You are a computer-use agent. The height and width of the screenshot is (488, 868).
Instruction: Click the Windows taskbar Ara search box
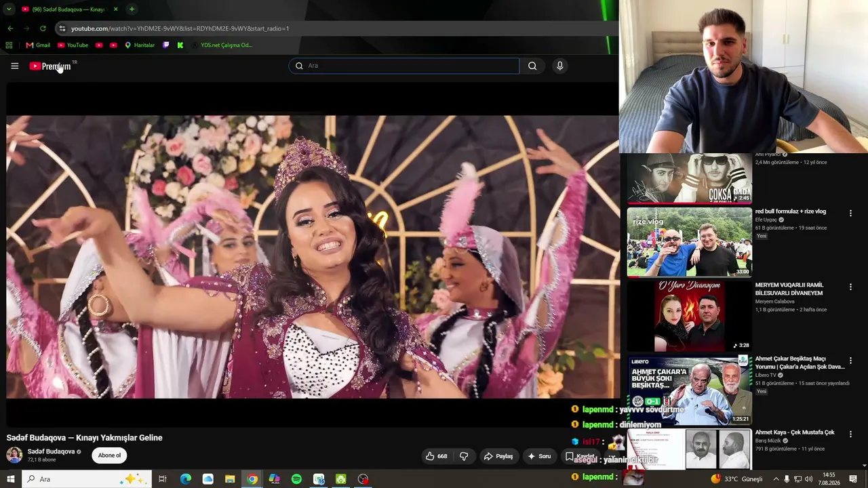[x=85, y=479]
